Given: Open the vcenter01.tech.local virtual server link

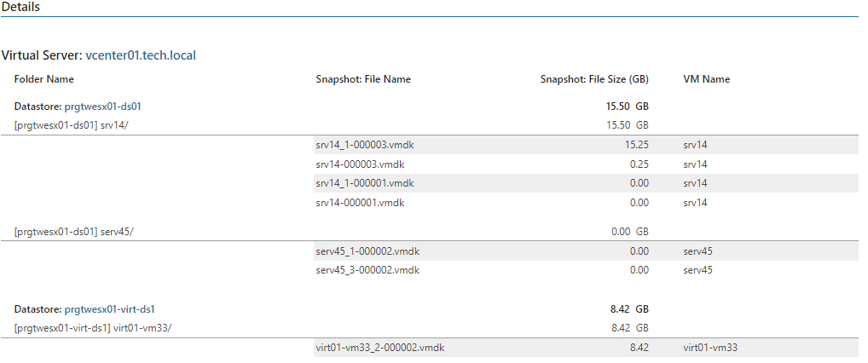Looking at the screenshot, I should (x=141, y=55).
